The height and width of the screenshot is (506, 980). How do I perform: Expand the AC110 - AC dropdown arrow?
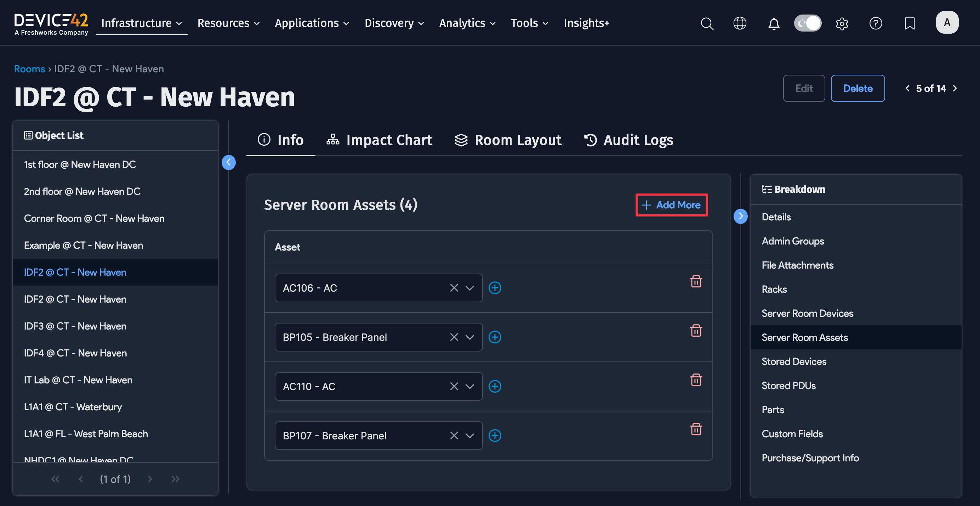470,386
